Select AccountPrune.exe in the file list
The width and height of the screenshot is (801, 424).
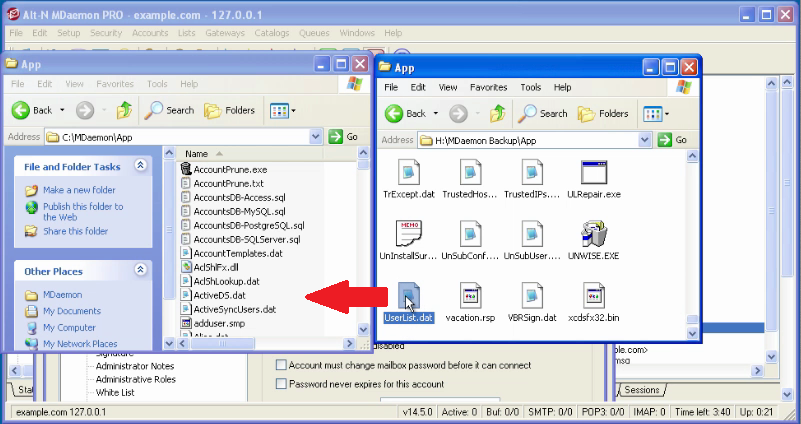[x=225, y=170]
